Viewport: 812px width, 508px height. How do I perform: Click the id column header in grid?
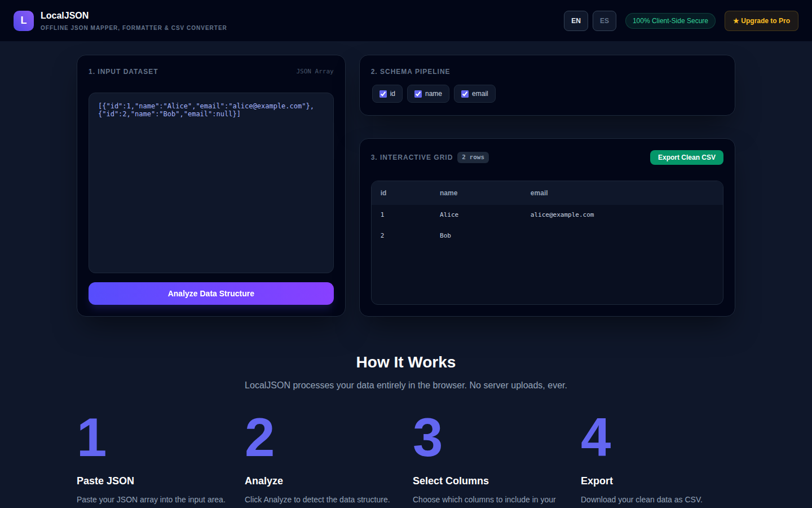pyautogui.click(x=383, y=193)
